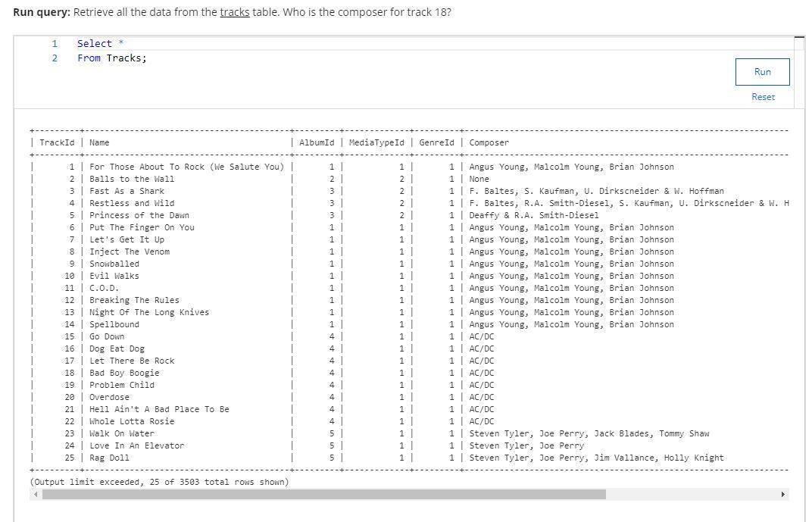
Task: Click the output limit exceeded message
Action: (160, 482)
